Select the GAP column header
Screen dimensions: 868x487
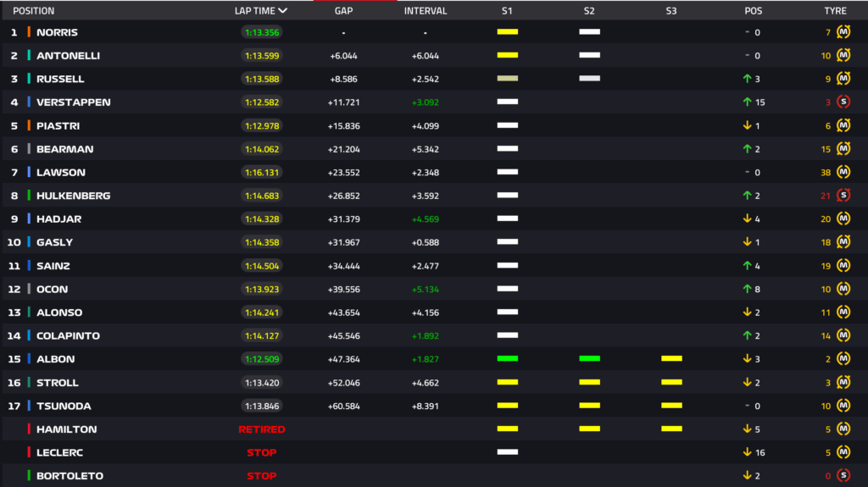pyautogui.click(x=343, y=11)
